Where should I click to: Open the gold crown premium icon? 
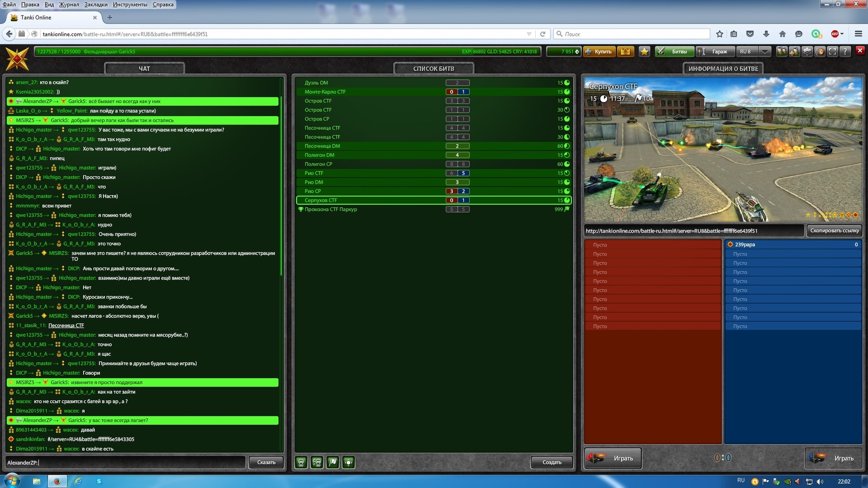click(x=625, y=52)
